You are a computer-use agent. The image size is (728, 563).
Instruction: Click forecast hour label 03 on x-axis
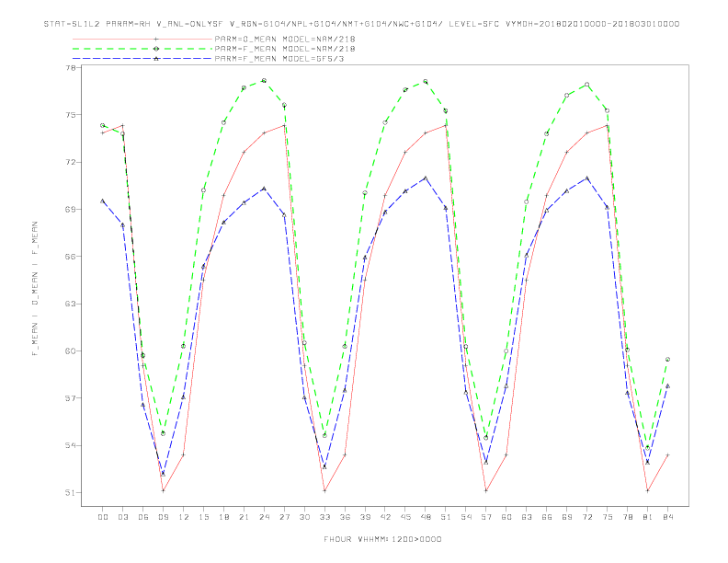[122, 517]
